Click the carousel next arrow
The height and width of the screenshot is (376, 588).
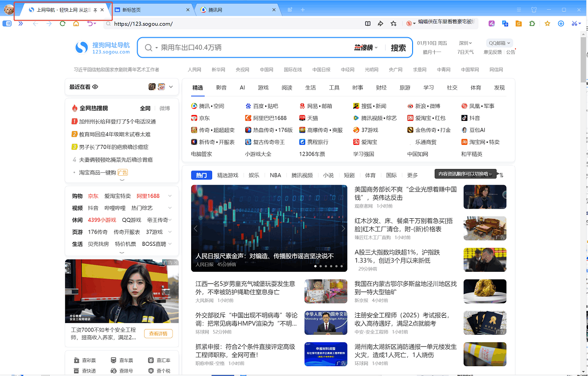343,228
